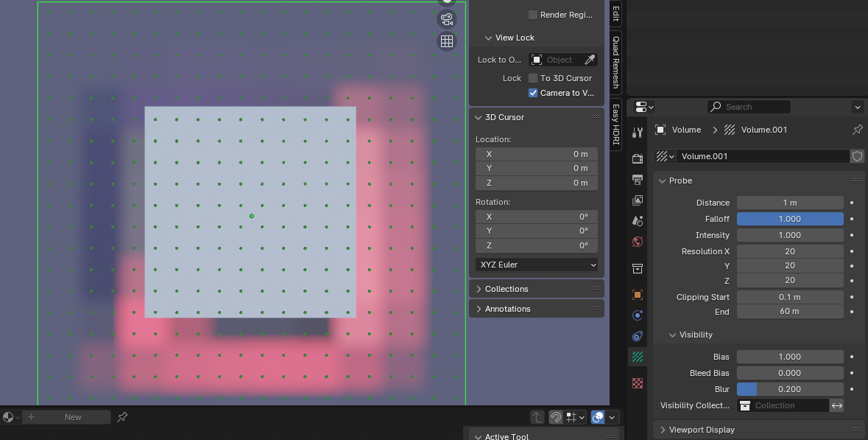Open the XYZ Euler rotation mode dropdown
This screenshot has width=868, height=440.
(537, 265)
